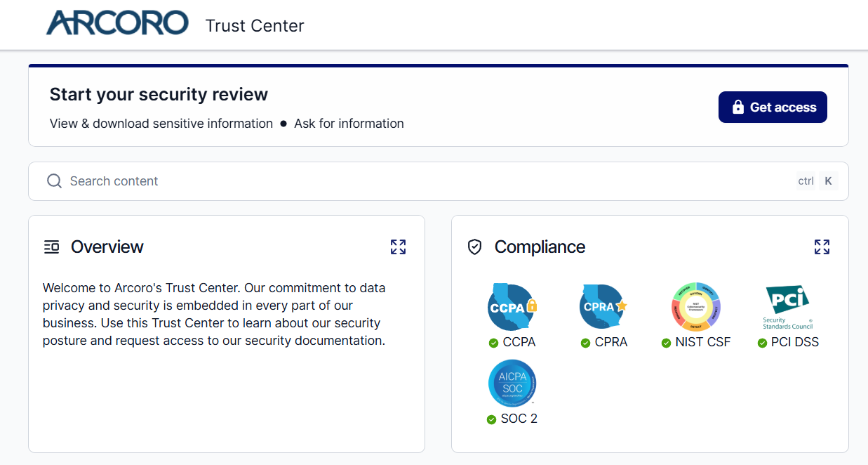
Task: Expand the Overview panel
Action: [398, 247]
